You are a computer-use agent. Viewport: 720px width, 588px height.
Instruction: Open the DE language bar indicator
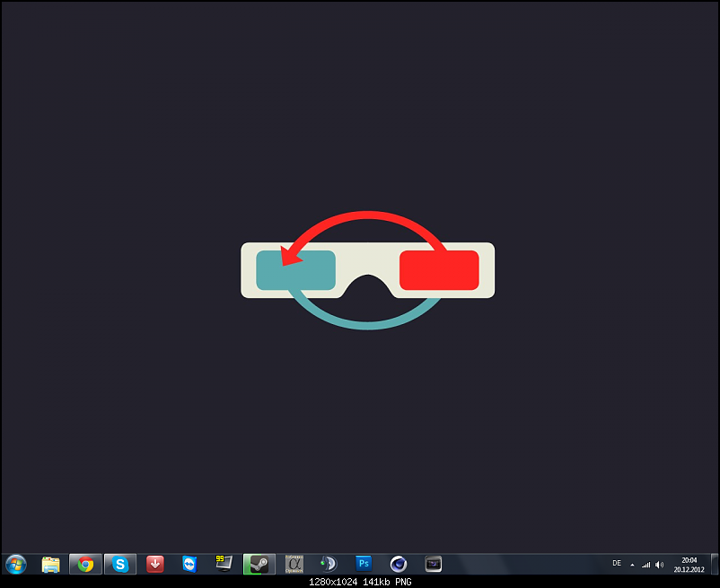[617, 563]
